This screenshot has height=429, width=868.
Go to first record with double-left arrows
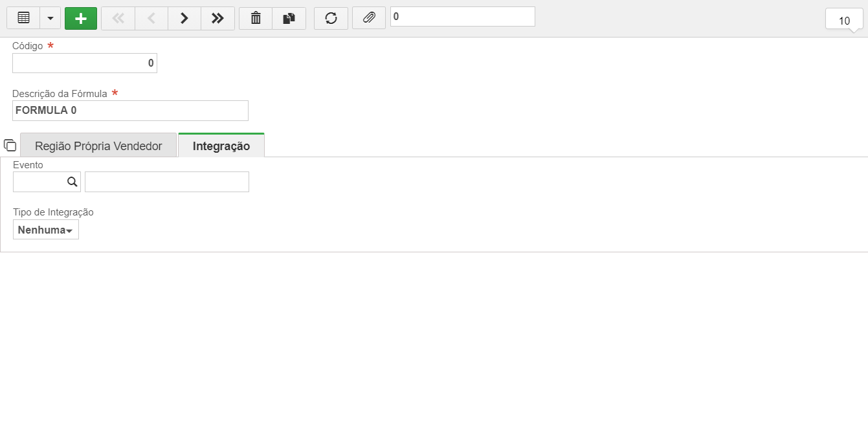[x=118, y=18]
